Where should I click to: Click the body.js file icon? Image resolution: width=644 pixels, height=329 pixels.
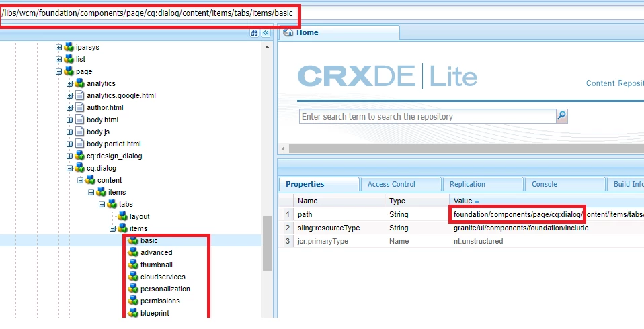(x=80, y=132)
